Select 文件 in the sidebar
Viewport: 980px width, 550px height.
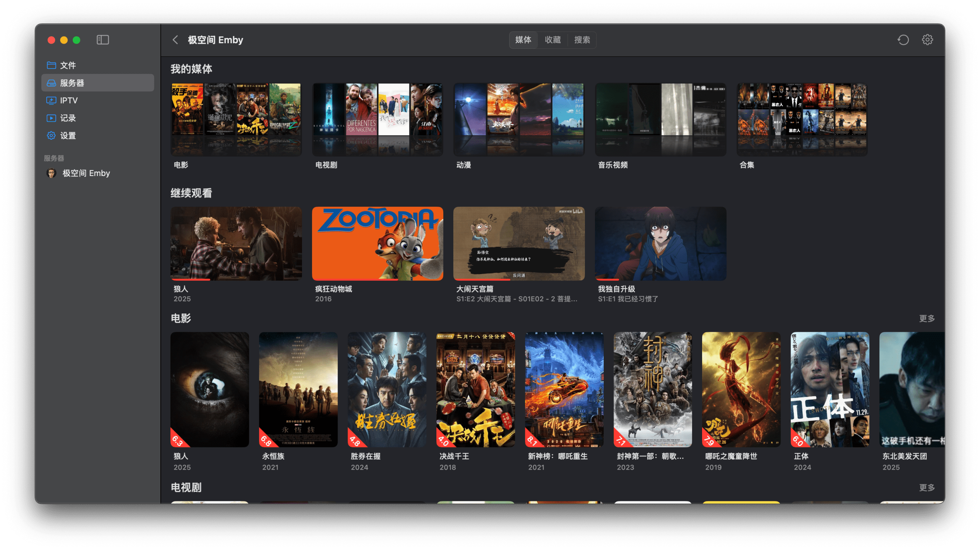pos(98,65)
